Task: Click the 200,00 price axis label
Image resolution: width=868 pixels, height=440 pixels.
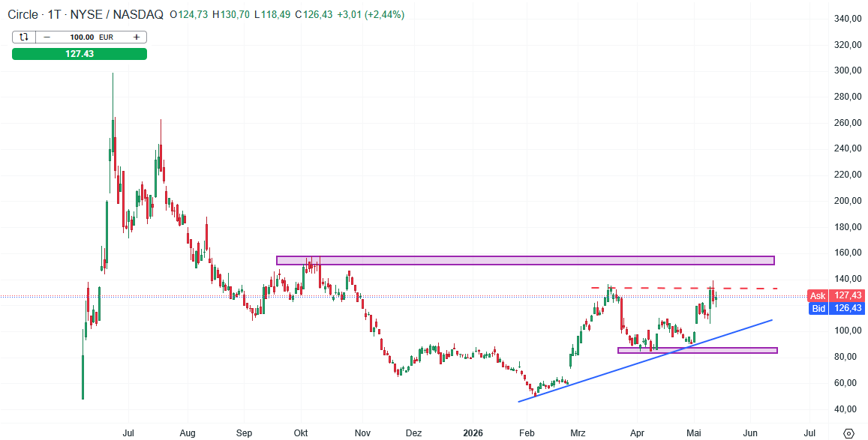Action: click(x=848, y=201)
